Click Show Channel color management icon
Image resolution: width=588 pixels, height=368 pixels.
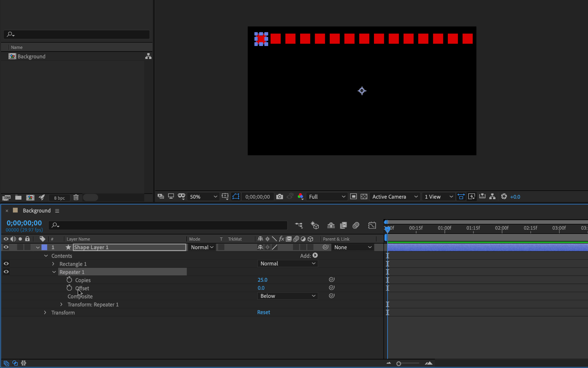coord(300,196)
